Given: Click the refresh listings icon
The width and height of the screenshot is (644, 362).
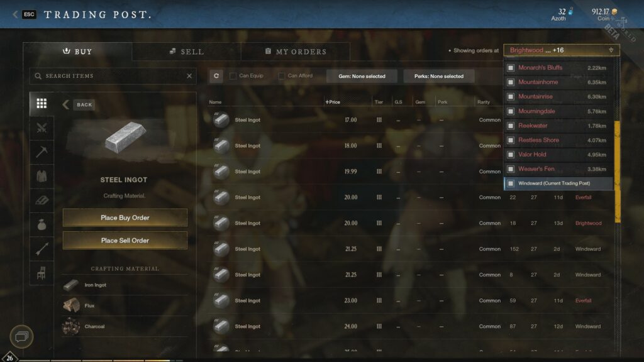Looking at the screenshot, I should click(x=216, y=76).
